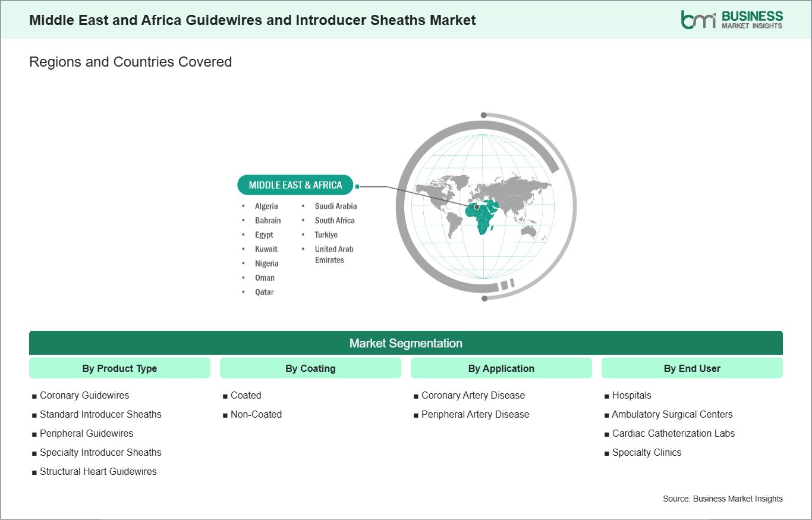This screenshot has width=812, height=520.
Task: Click the Market Segmentation banner
Action: click(405, 343)
